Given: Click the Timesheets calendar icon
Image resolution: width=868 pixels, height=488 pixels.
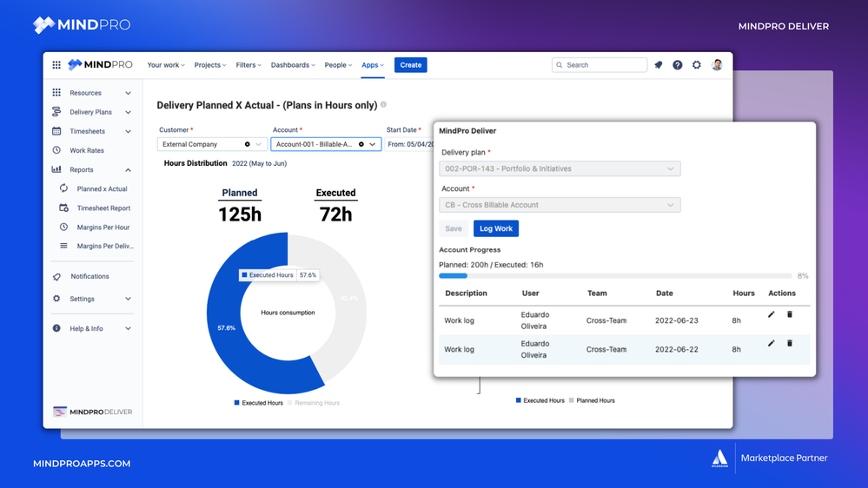Looking at the screenshot, I should point(56,131).
